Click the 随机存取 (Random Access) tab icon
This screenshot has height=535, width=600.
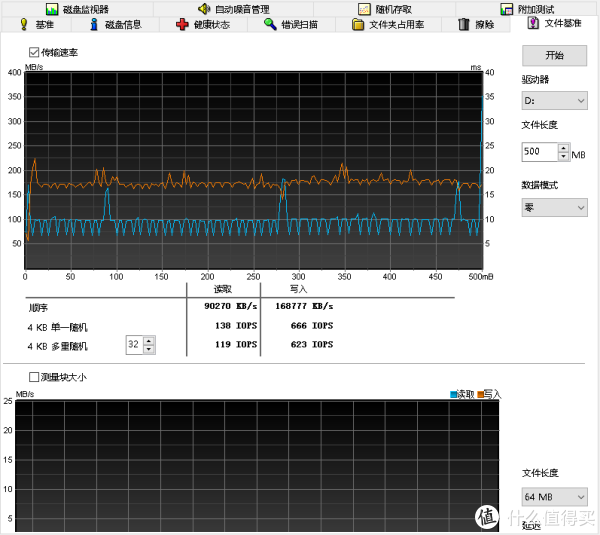coord(364,9)
